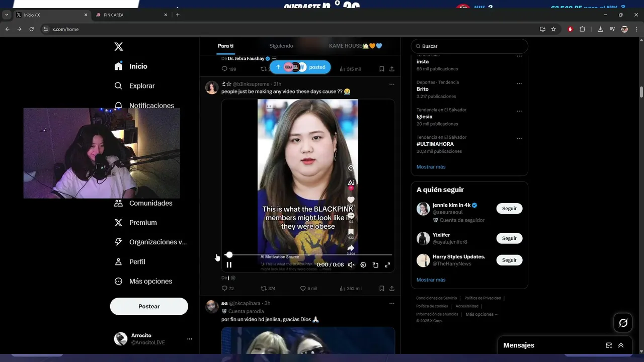Follow Yixiifer account

coord(509,238)
